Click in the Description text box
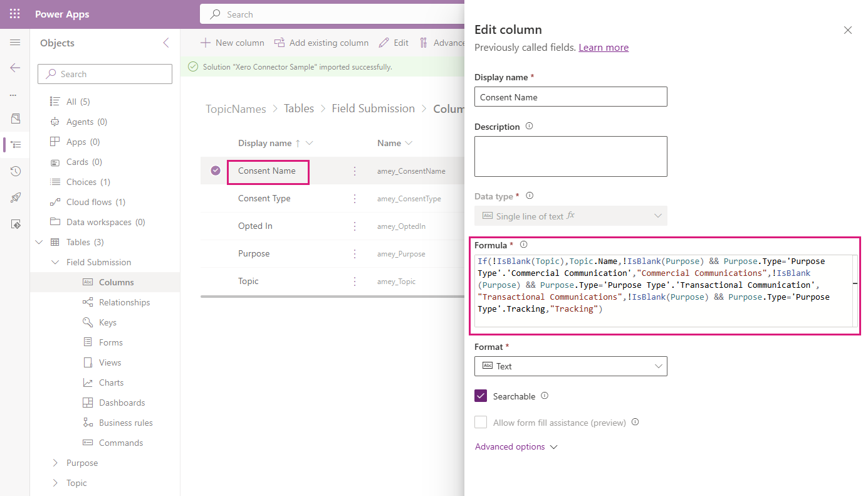Screen dimensions: 868x496 click(571, 157)
